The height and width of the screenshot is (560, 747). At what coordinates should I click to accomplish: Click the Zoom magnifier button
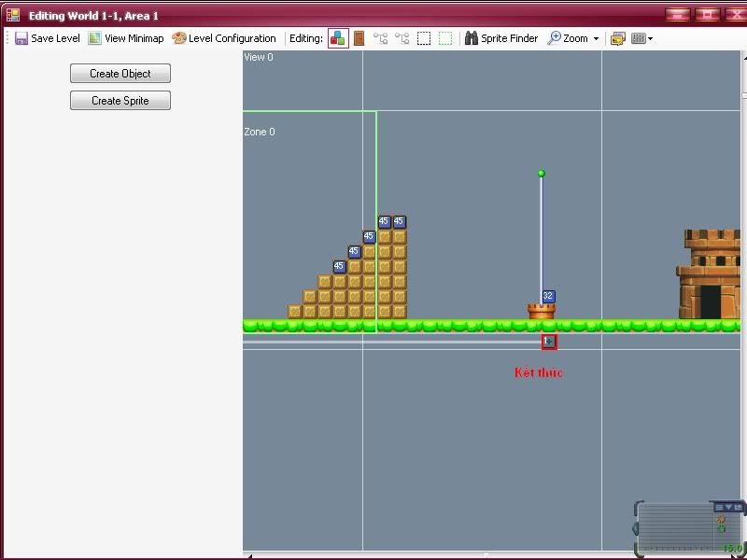point(568,38)
